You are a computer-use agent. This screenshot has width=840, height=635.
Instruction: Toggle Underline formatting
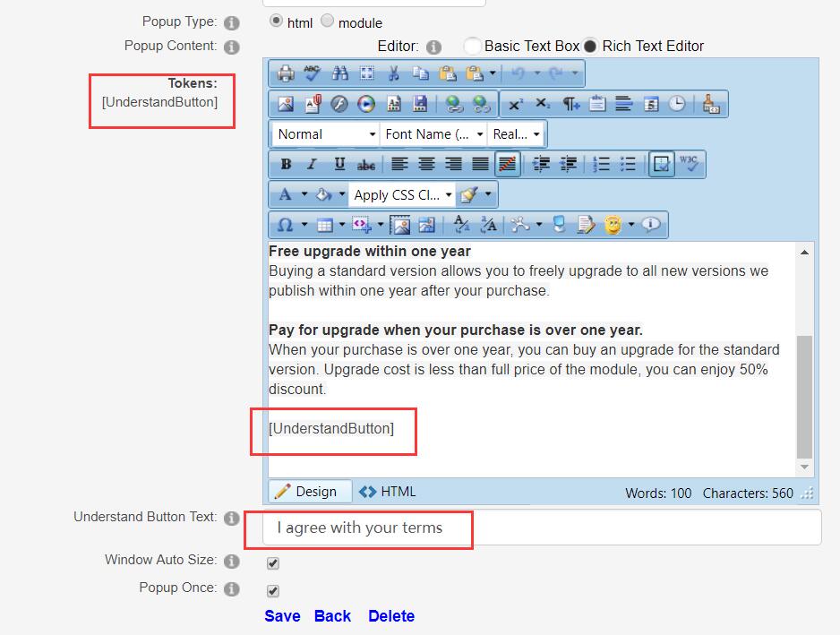tap(339, 164)
